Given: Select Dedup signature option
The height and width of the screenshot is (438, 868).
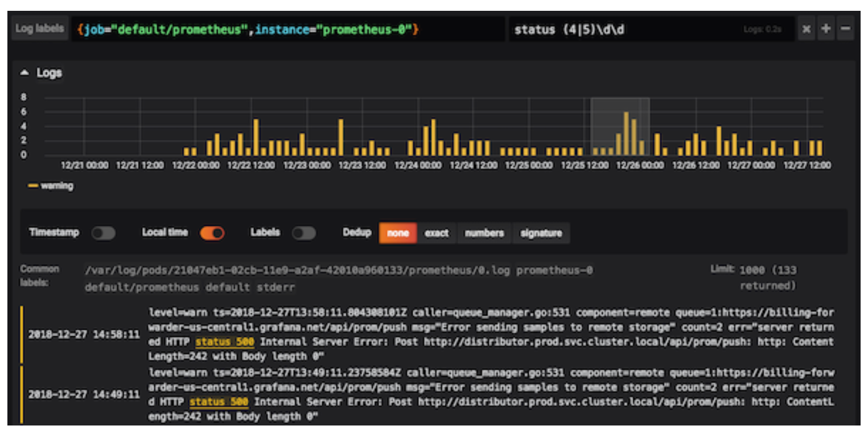Looking at the screenshot, I should click(x=541, y=233).
